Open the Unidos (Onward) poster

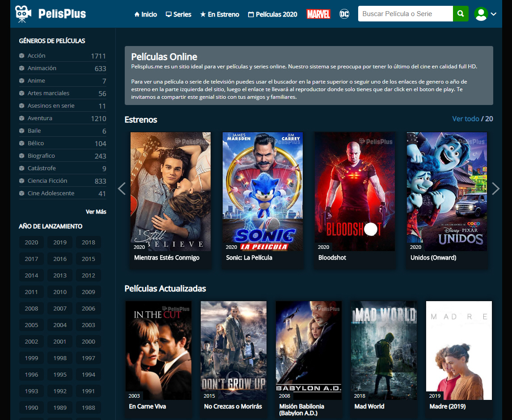[x=447, y=192]
